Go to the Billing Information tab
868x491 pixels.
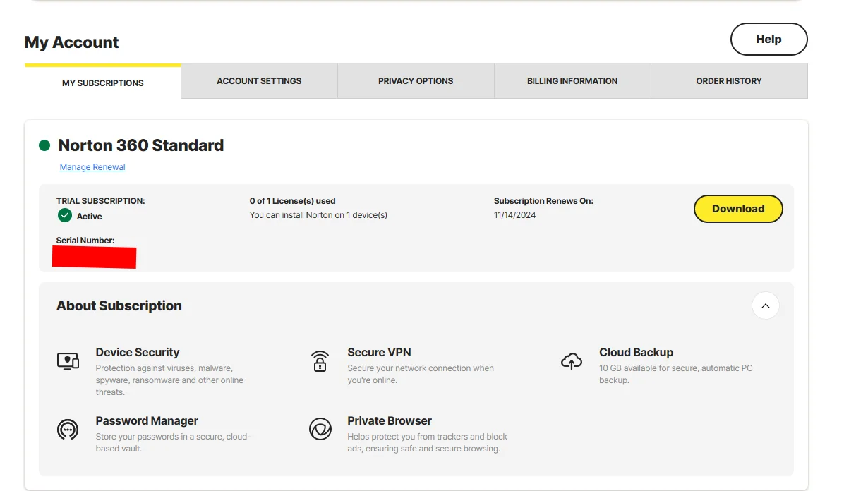(x=572, y=81)
